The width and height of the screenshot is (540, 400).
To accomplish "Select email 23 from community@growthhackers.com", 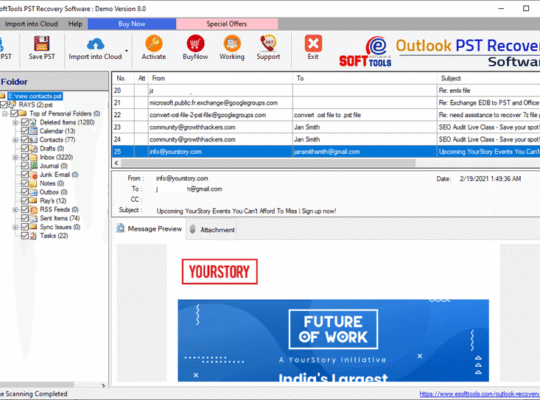I will 326,127.
